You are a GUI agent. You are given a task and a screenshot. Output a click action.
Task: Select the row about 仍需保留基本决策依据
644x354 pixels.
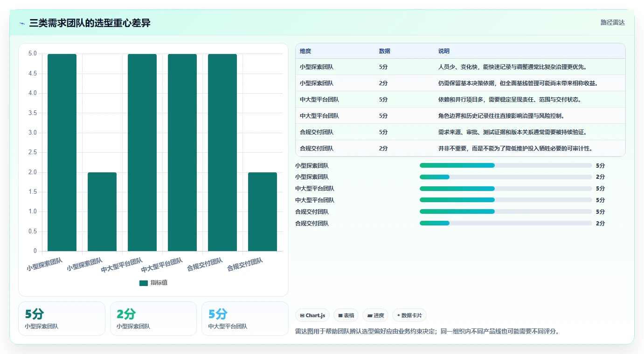point(460,83)
